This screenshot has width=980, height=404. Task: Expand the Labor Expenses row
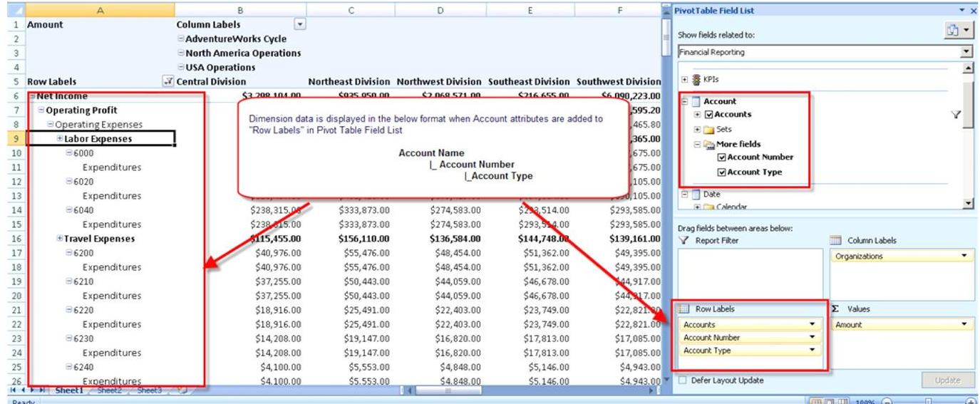coord(60,139)
